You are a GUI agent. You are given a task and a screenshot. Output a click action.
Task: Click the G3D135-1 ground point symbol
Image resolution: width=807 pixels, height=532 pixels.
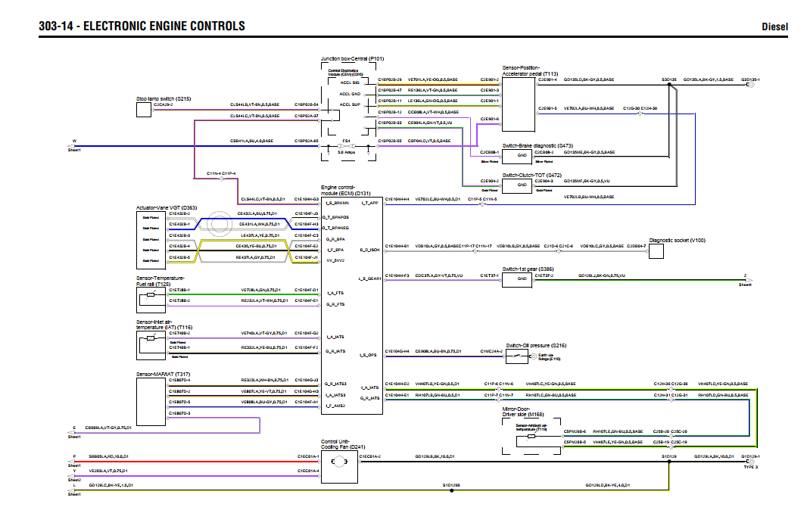coord(750,84)
